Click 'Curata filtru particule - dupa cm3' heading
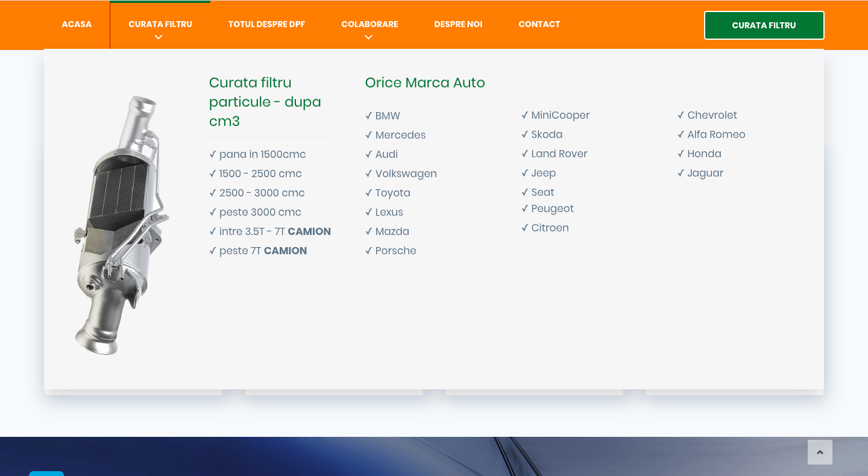The height and width of the screenshot is (476, 868). click(265, 102)
